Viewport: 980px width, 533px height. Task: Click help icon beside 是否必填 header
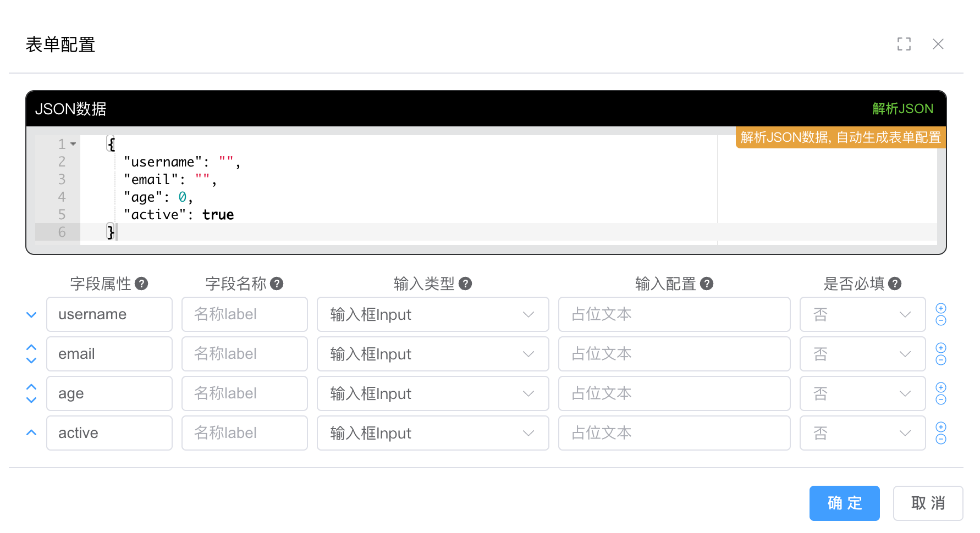coord(895,284)
